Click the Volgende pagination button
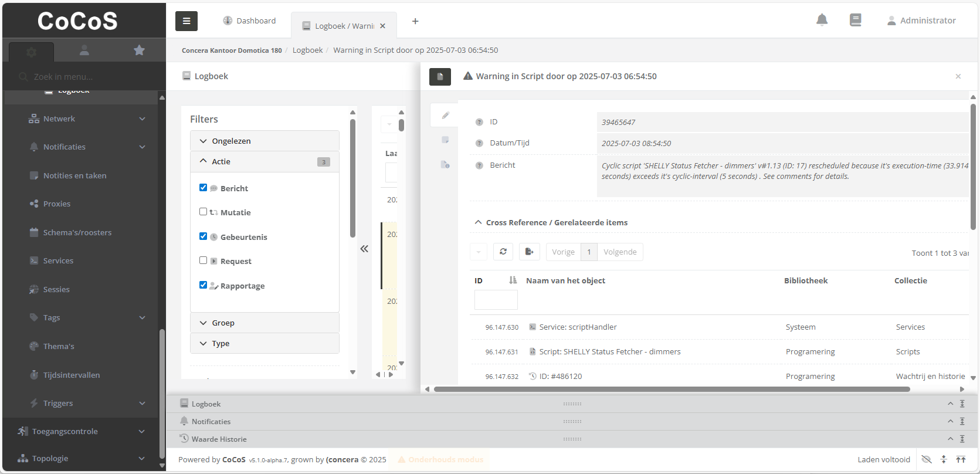Viewport: 980px width, 474px height. (619, 252)
